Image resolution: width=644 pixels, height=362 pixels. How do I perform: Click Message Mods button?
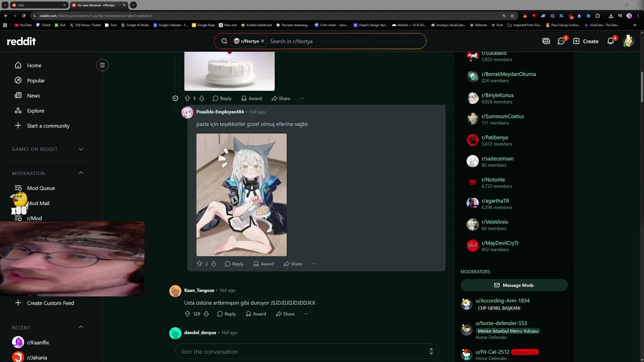point(514,285)
